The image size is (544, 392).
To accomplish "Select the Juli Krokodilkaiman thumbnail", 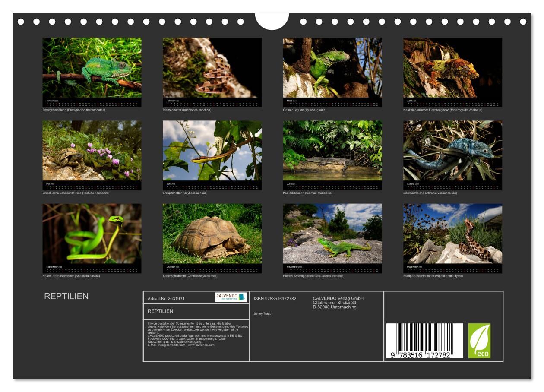I will click(x=332, y=151).
